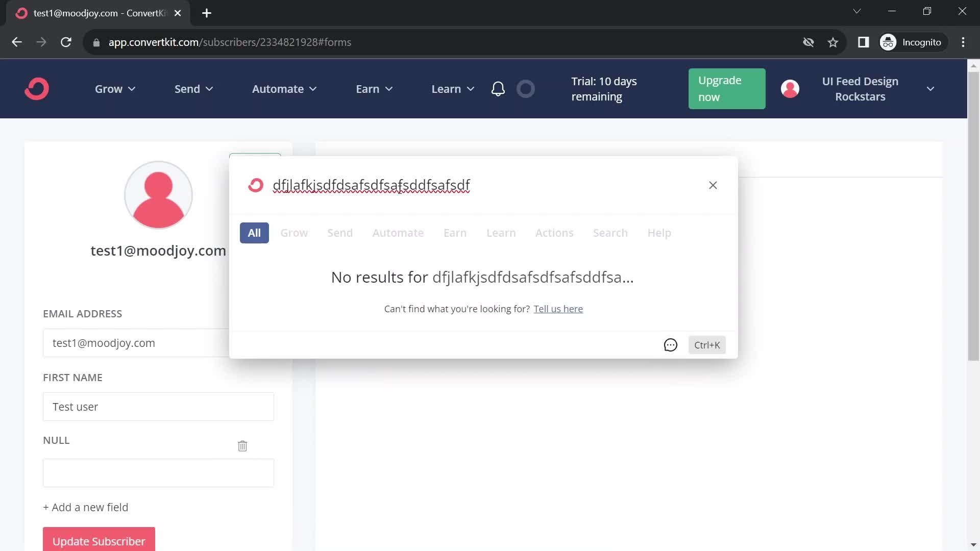Open the Earn menu
Image resolution: width=980 pixels, height=551 pixels.
pyautogui.click(x=374, y=88)
